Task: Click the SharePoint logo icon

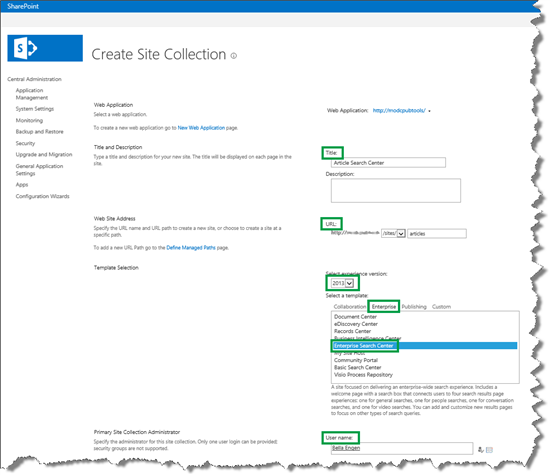Action: click(x=45, y=48)
